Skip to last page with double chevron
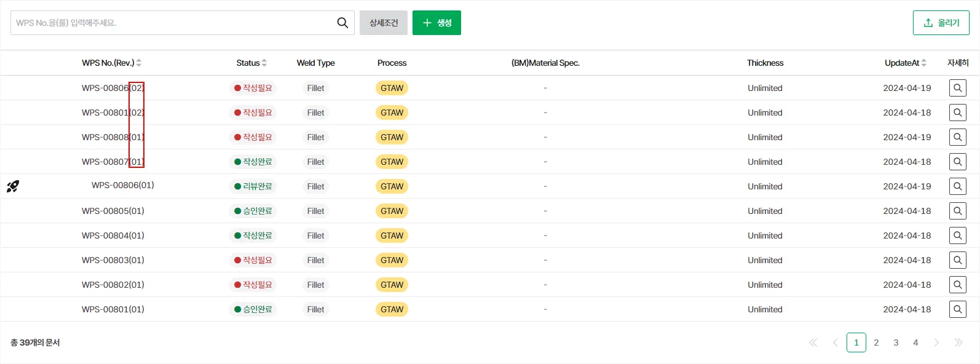This screenshot has height=364, width=980. pyautogui.click(x=958, y=342)
